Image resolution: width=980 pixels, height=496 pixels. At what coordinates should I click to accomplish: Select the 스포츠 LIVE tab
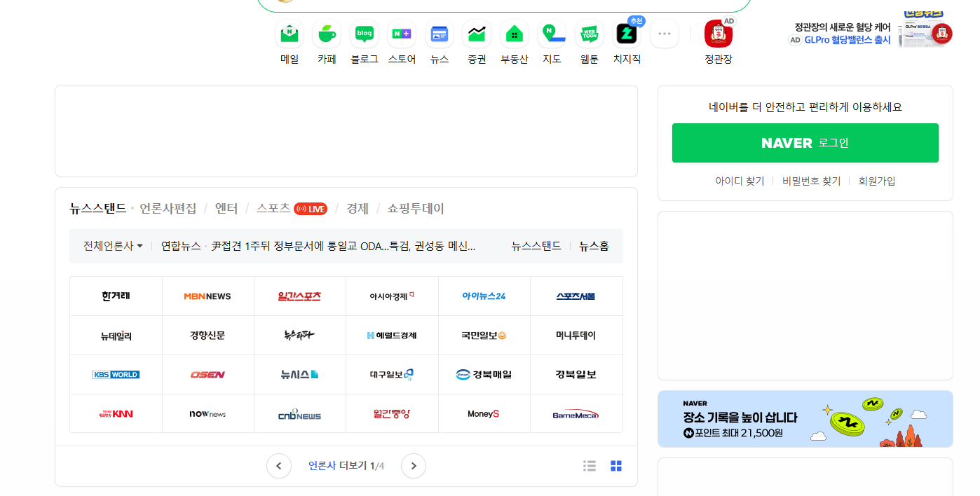[x=292, y=209]
